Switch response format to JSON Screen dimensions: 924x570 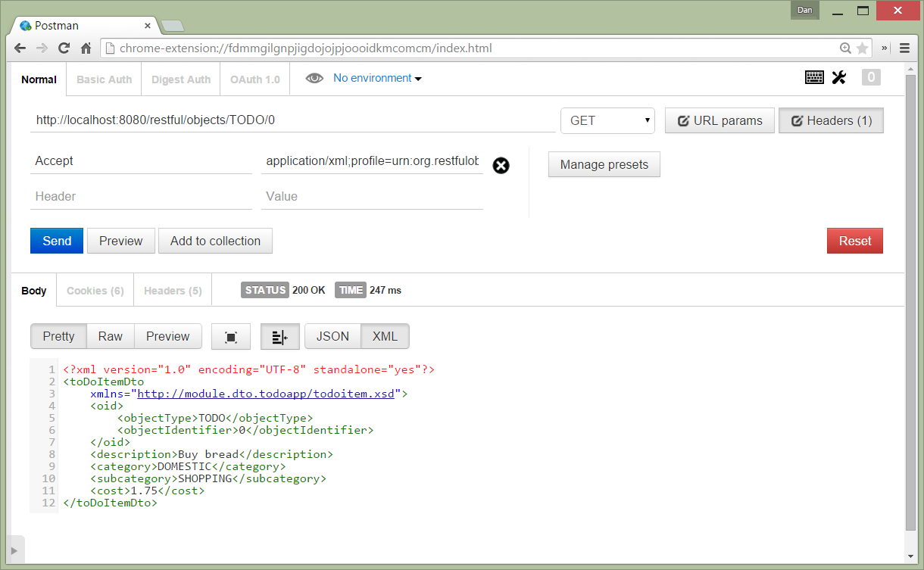332,336
